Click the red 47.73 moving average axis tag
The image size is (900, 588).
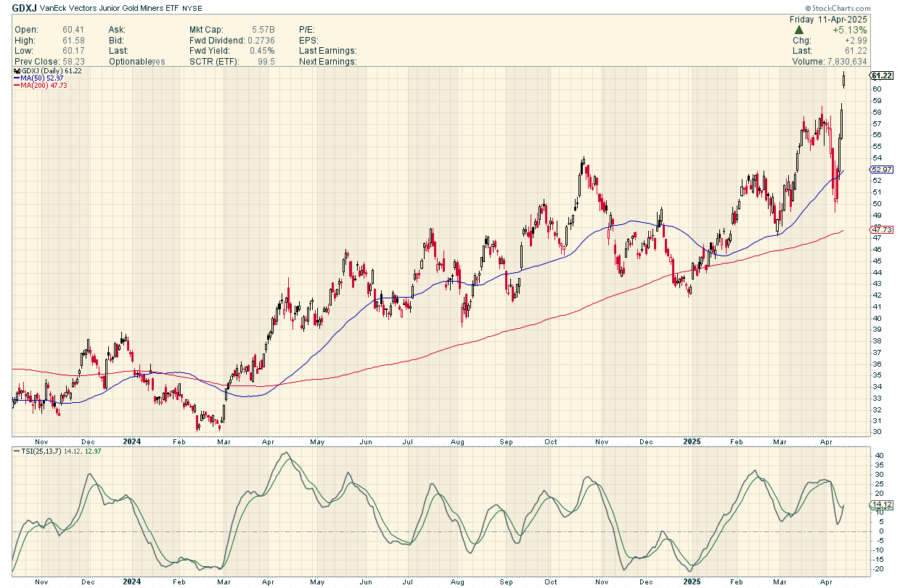pyautogui.click(x=880, y=229)
